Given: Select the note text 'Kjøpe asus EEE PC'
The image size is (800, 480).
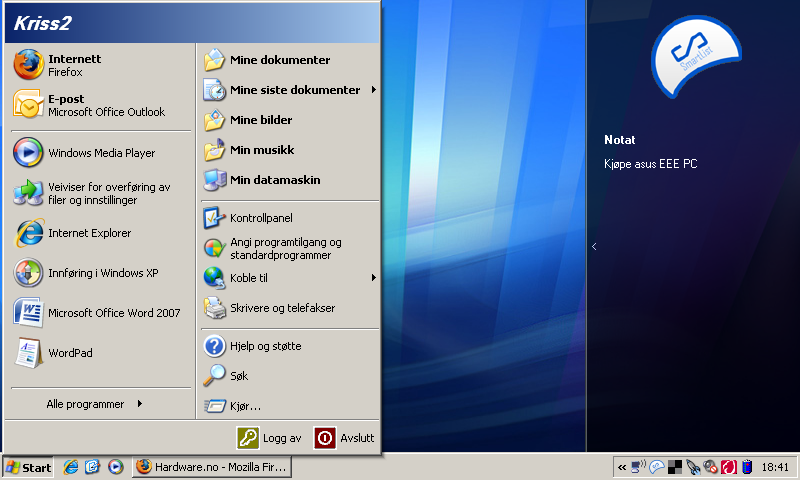Looking at the screenshot, I should point(651,164).
